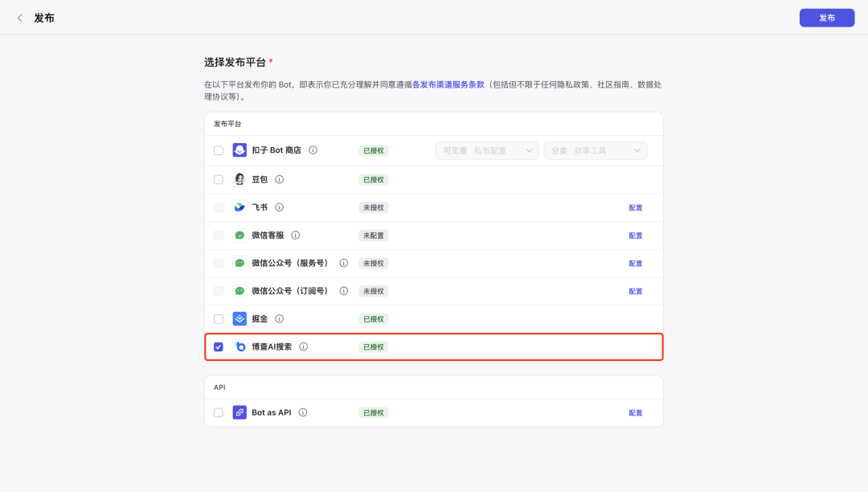868x492 pixels.
Task: Show info for 微信公众号（订阅号）
Action: click(x=344, y=290)
